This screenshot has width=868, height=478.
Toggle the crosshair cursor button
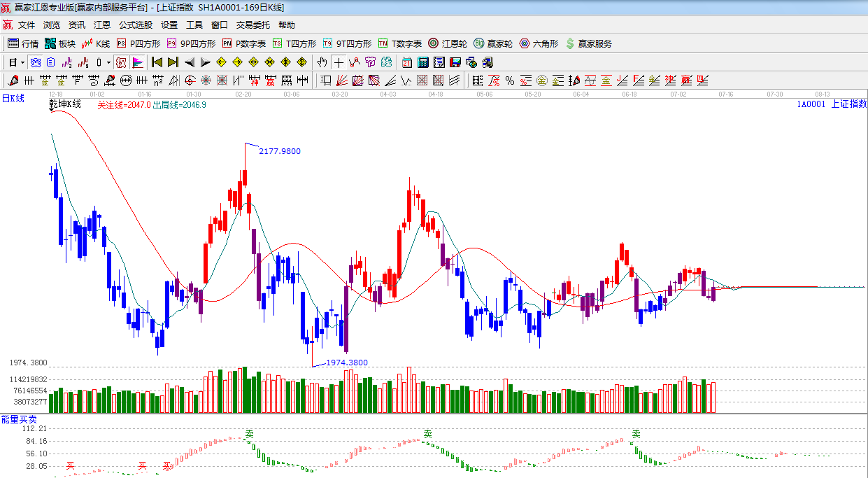coord(339,62)
